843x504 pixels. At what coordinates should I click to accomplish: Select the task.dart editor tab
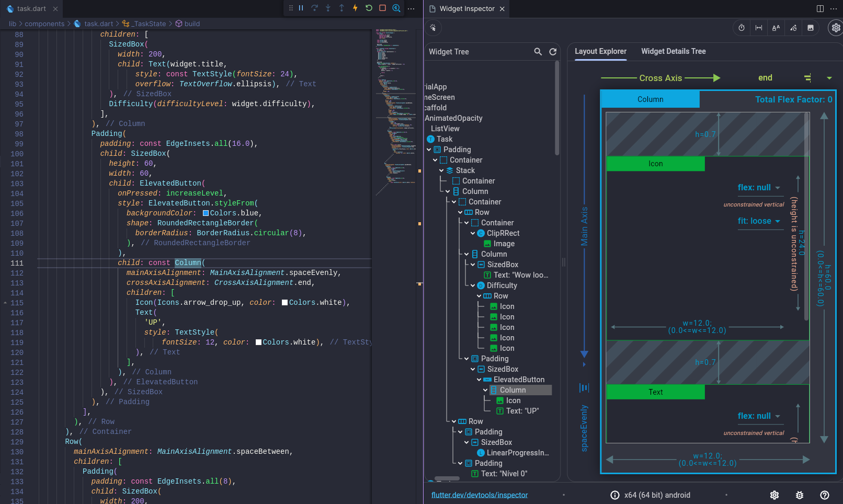click(x=31, y=9)
